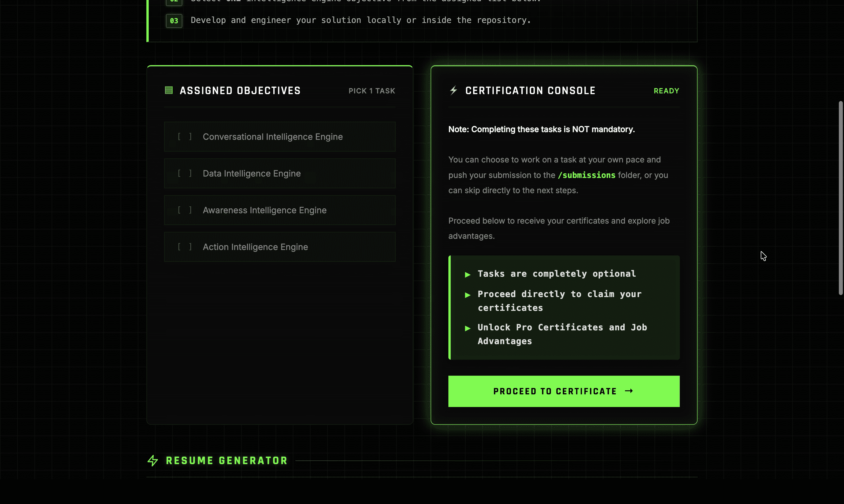Image resolution: width=844 pixels, height=504 pixels.
Task: Click the Certification Console lightning bolt icon
Action: [x=453, y=90]
